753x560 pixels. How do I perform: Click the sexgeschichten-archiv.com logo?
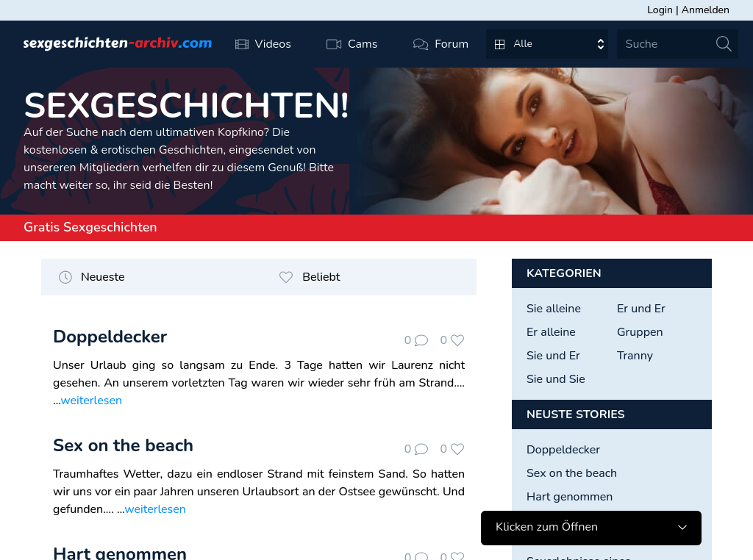pos(118,43)
